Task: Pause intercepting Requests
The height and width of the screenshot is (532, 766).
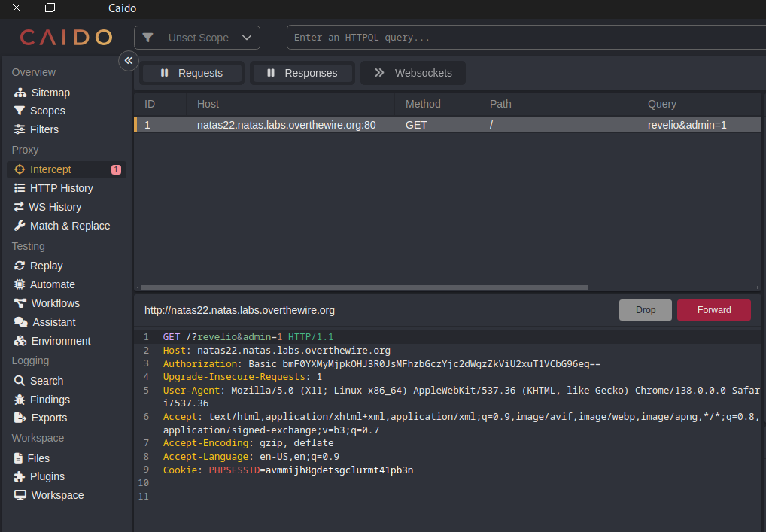Action: (193, 73)
